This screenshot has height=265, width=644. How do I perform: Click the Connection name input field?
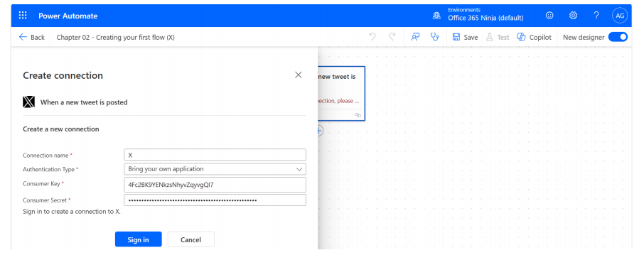tap(215, 155)
